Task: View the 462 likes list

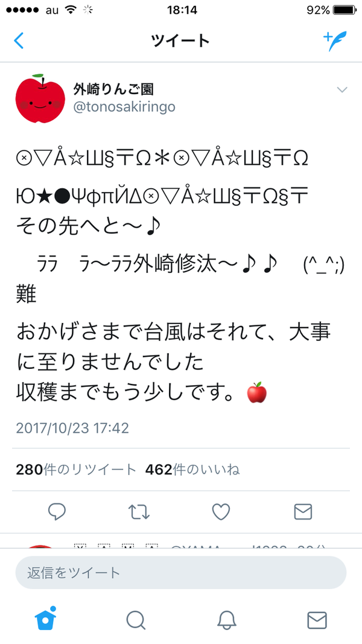Action: [192, 470]
